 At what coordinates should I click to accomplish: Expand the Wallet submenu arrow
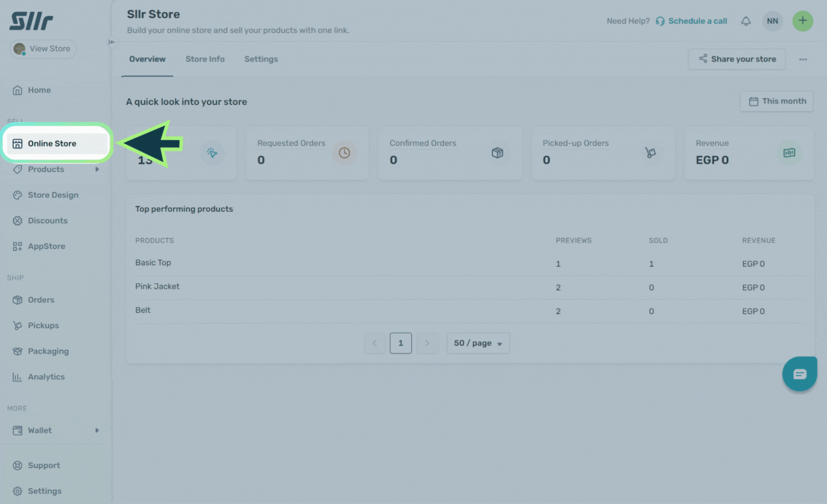point(97,430)
